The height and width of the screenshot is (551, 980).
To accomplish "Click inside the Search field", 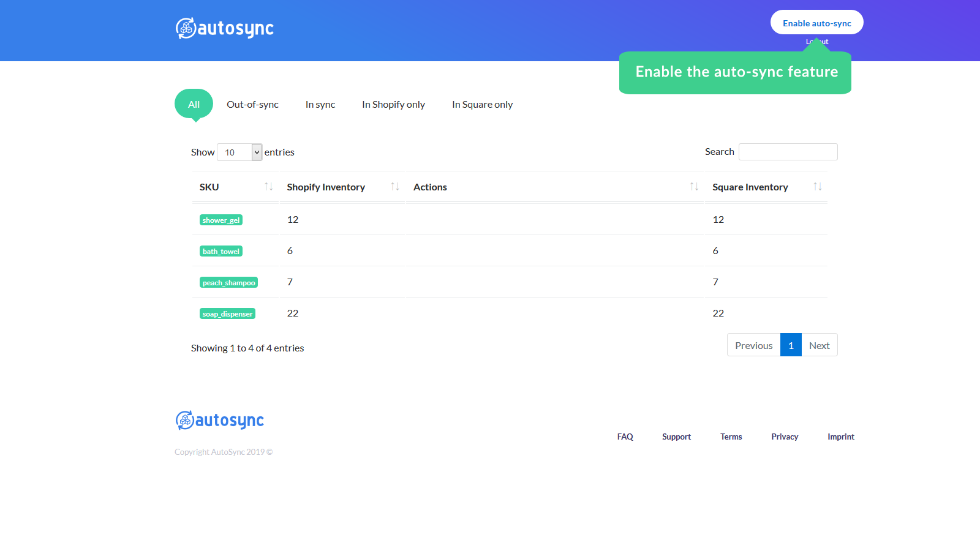I will tap(788, 151).
